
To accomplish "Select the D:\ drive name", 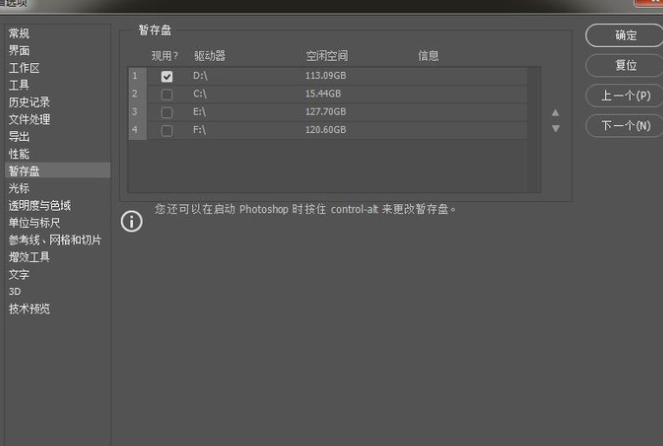I will [200, 76].
